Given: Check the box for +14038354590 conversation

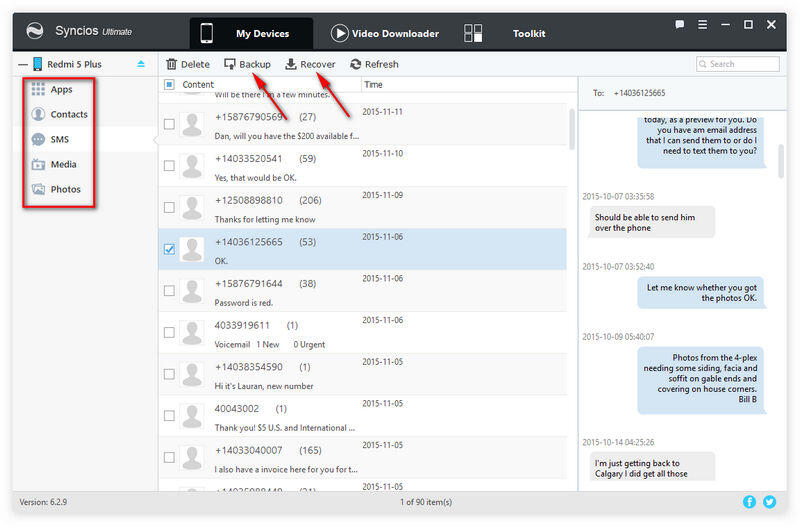Looking at the screenshot, I should 169,374.
